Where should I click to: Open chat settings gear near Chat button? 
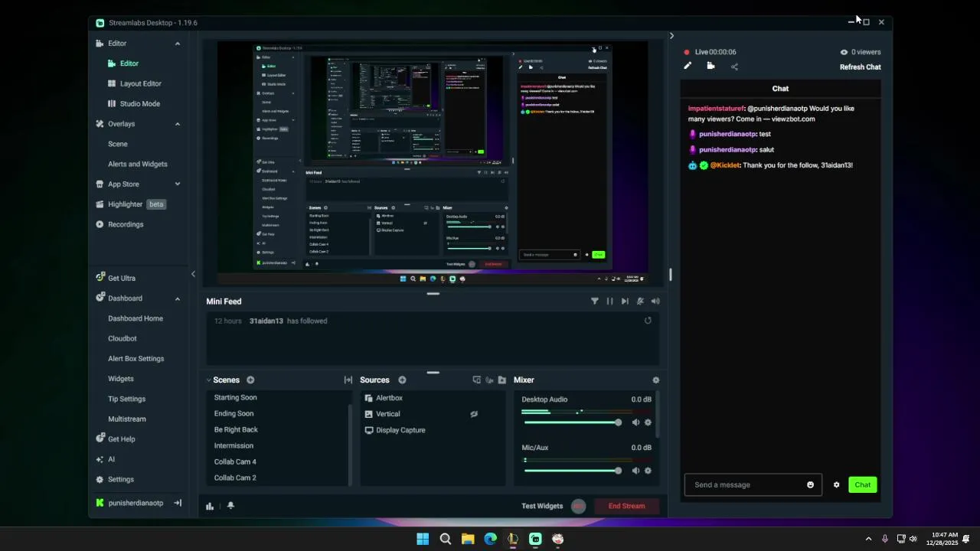coord(836,484)
